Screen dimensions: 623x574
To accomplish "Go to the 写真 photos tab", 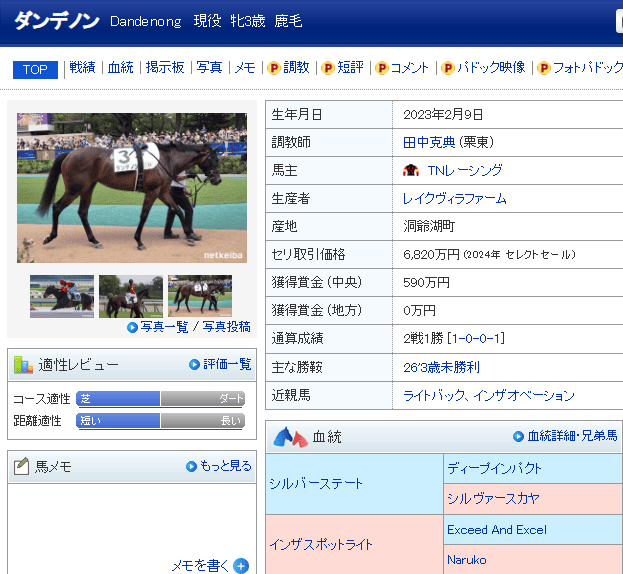I will [209, 68].
